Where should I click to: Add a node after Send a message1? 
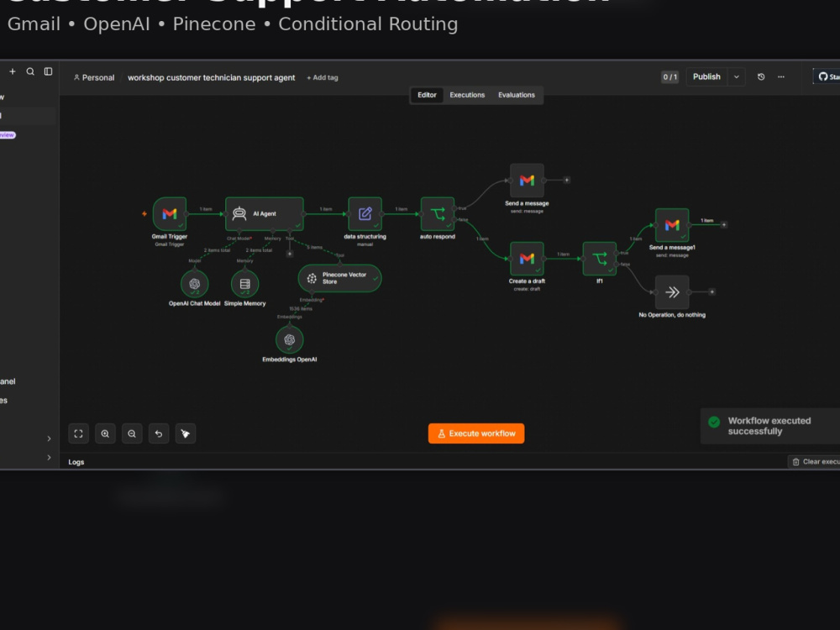(x=724, y=225)
